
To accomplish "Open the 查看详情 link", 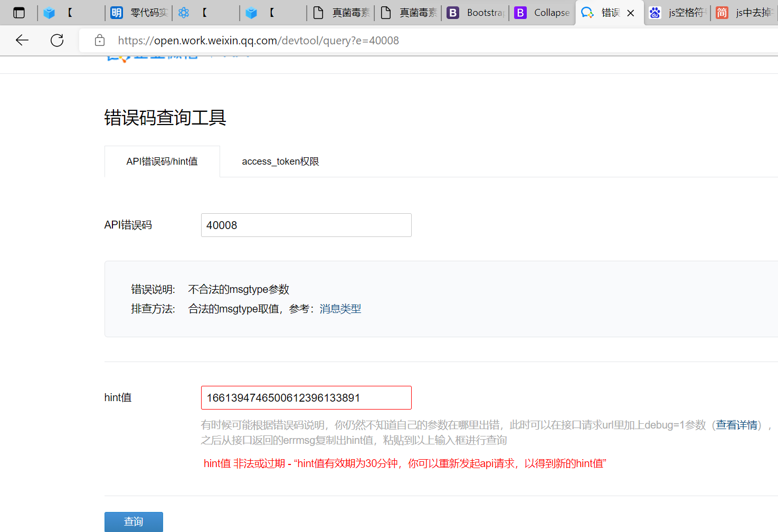I will pos(736,425).
